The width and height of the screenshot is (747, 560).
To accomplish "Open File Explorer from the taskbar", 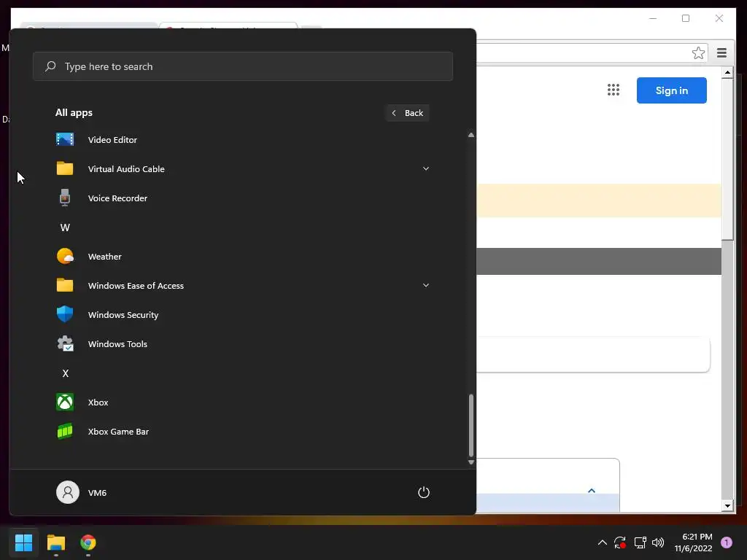I will 55,542.
